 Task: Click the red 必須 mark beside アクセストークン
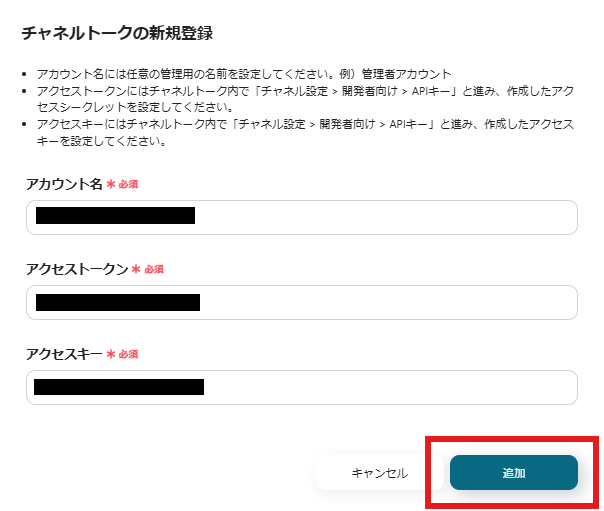153,270
